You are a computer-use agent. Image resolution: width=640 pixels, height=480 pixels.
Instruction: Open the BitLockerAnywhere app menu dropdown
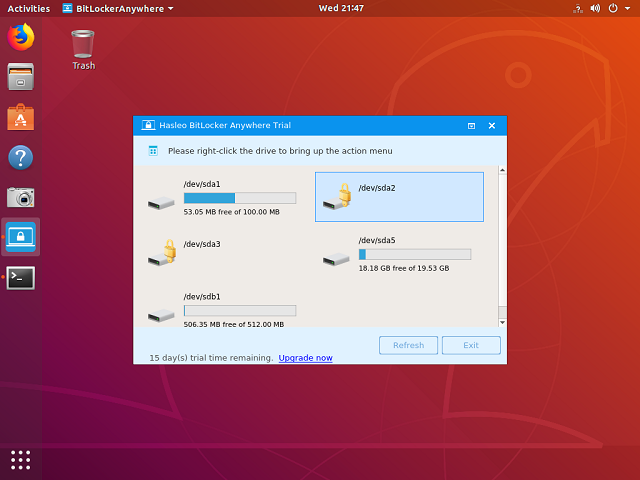(x=117, y=8)
